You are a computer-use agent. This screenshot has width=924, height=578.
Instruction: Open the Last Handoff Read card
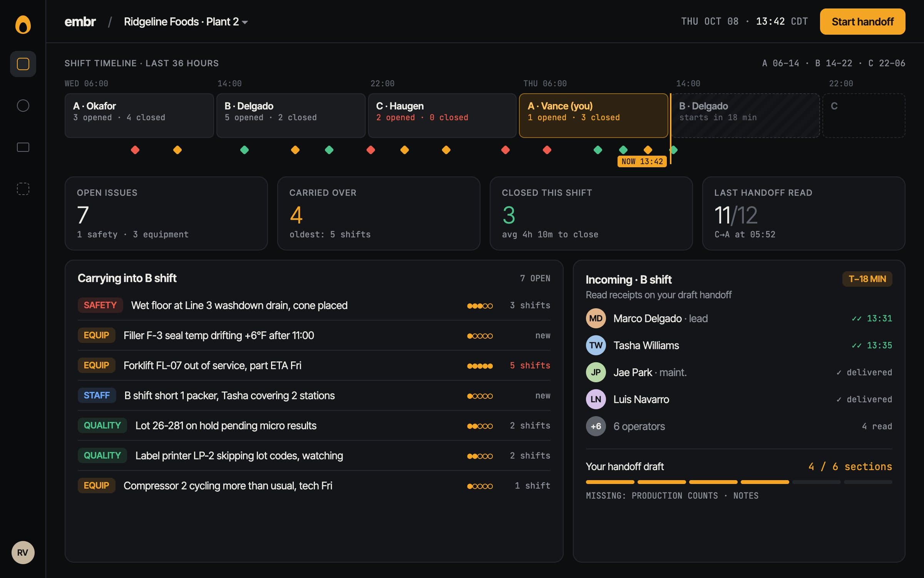click(803, 213)
